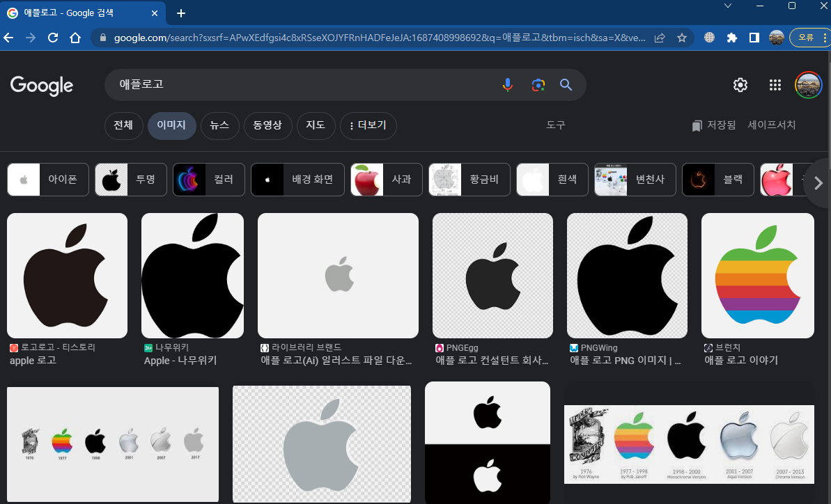
Task: Open the Google account profile picture
Action: 808,85
